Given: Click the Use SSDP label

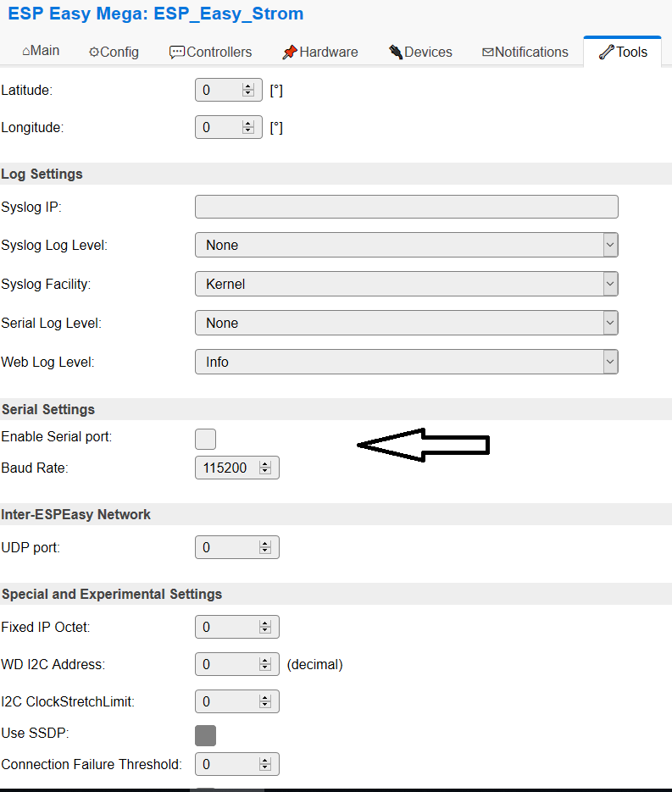Looking at the screenshot, I should point(35,733).
